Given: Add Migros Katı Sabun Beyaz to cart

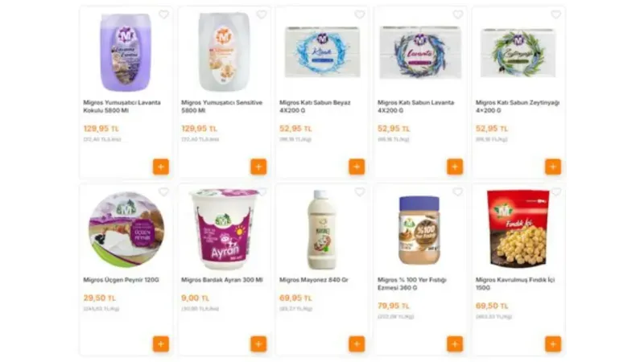Looking at the screenshot, I should [357, 167].
